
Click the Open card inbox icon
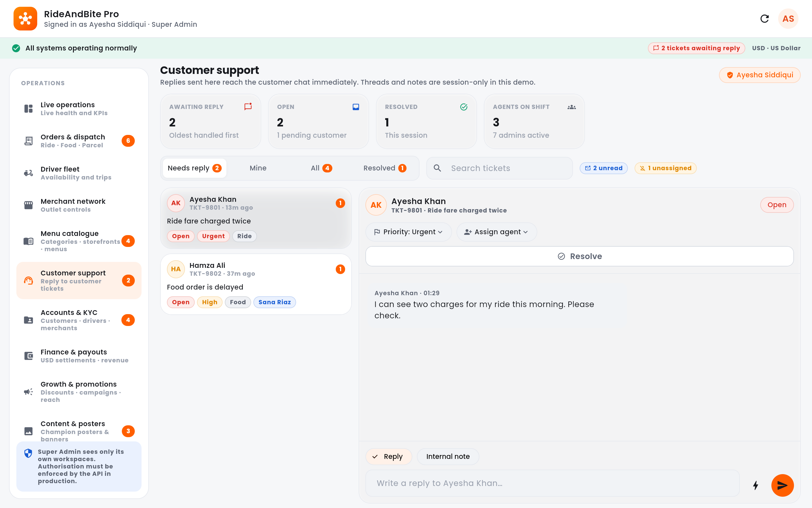356,107
